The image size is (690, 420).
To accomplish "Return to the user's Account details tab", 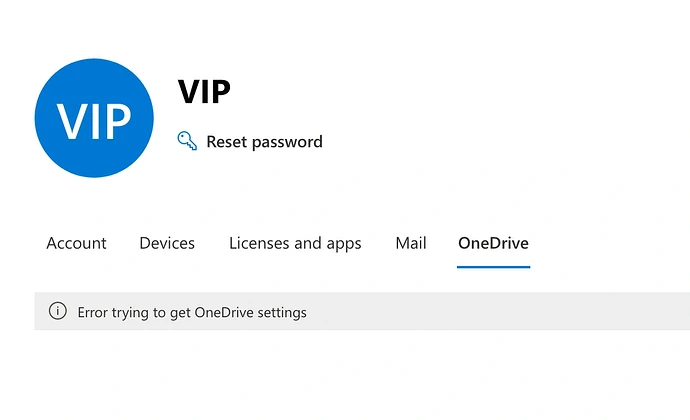I will pos(76,243).
